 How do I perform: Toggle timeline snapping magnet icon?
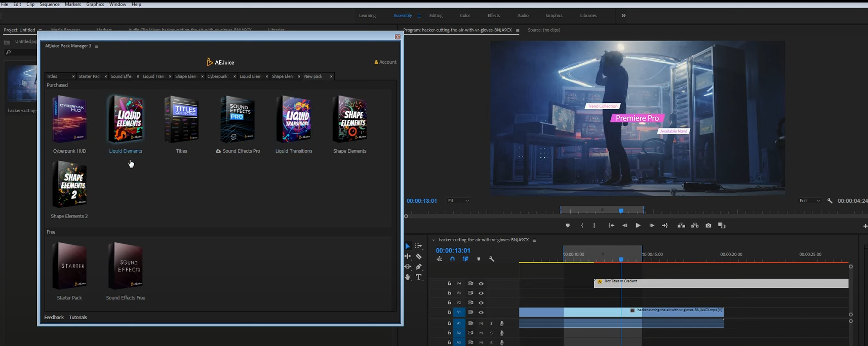[453, 259]
